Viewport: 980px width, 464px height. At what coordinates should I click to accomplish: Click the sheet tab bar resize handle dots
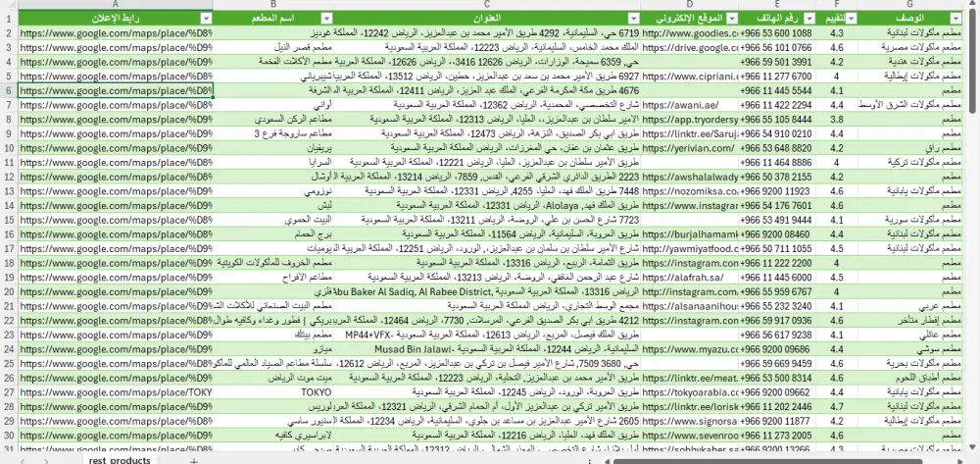(x=590, y=461)
